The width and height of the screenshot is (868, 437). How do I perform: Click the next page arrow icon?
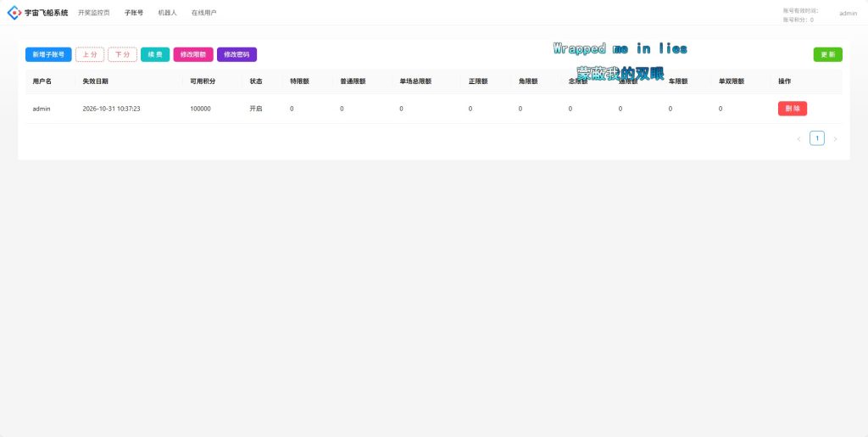coord(835,138)
